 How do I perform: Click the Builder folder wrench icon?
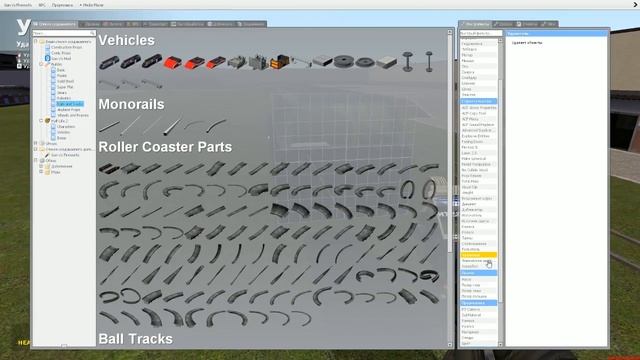pyautogui.click(x=47, y=64)
